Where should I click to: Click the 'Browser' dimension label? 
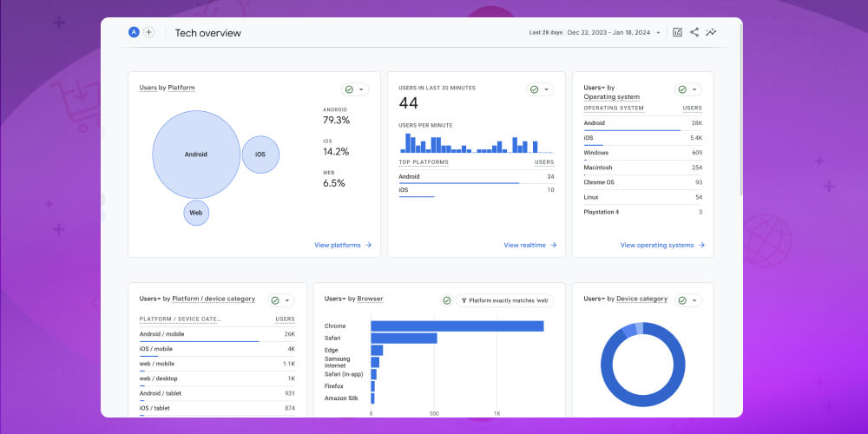[x=371, y=299]
